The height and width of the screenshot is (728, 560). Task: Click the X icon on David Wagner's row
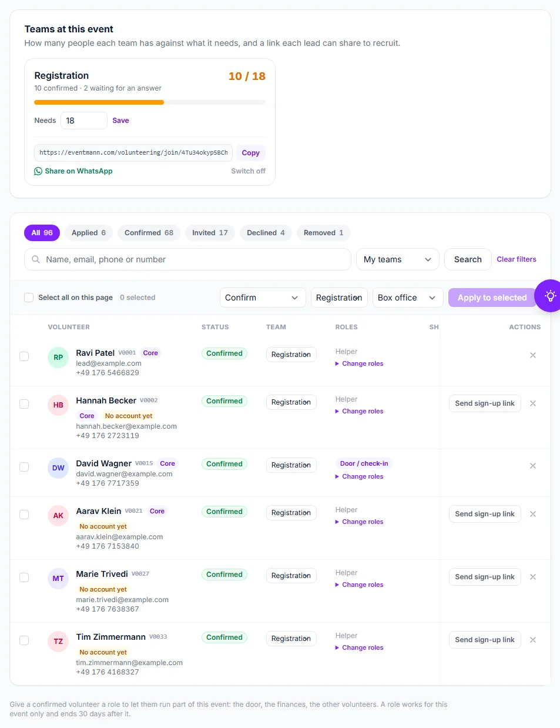coord(533,466)
